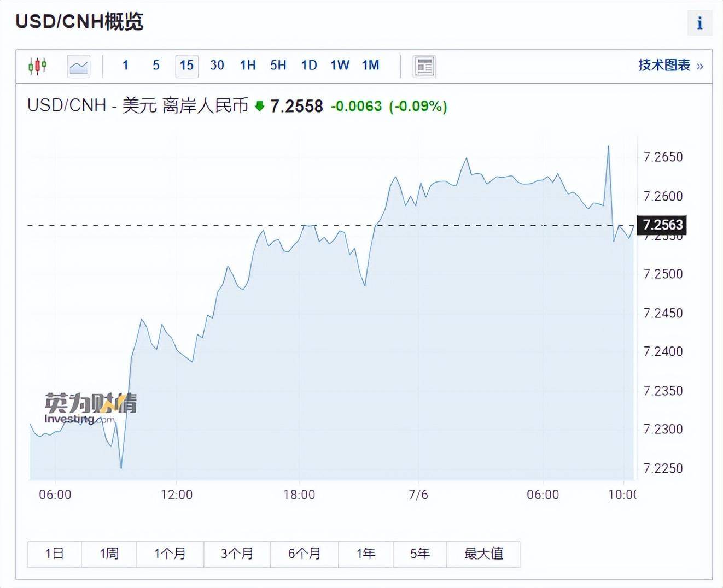Show the 3个月 time range
The image size is (723, 588).
(x=237, y=554)
